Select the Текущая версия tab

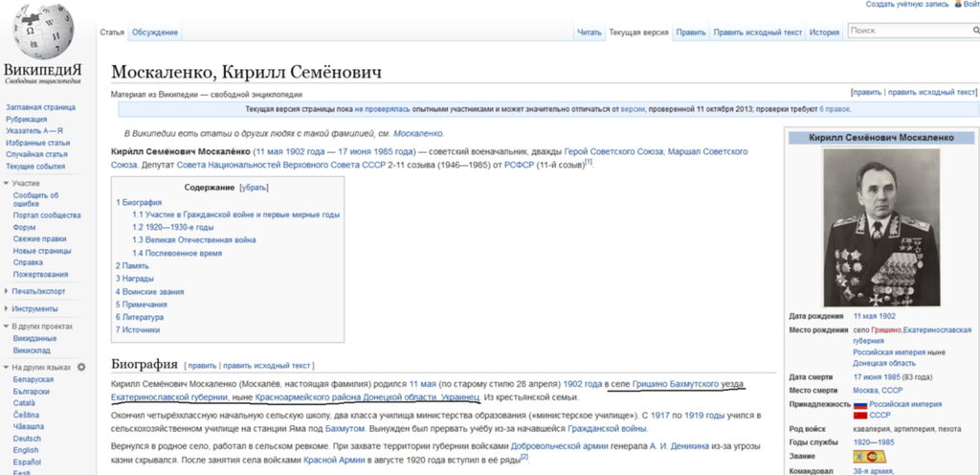(638, 33)
